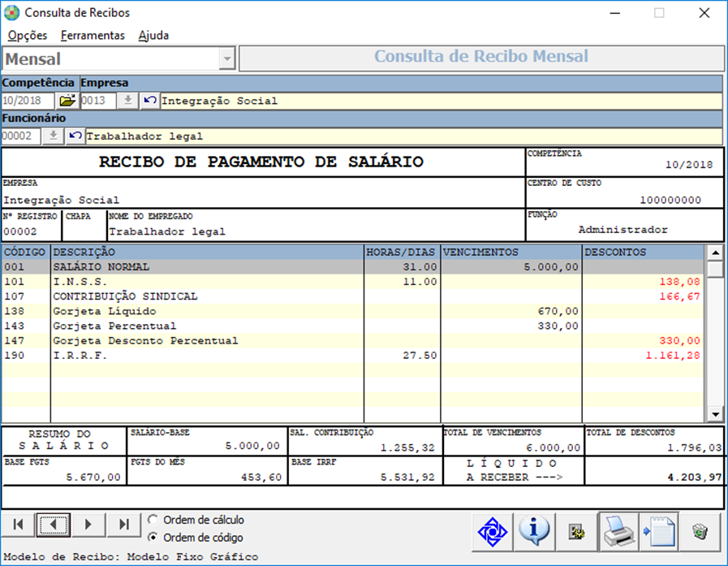
Task: Click the Funcionário name field Trabalhador legal
Action: pos(404,136)
